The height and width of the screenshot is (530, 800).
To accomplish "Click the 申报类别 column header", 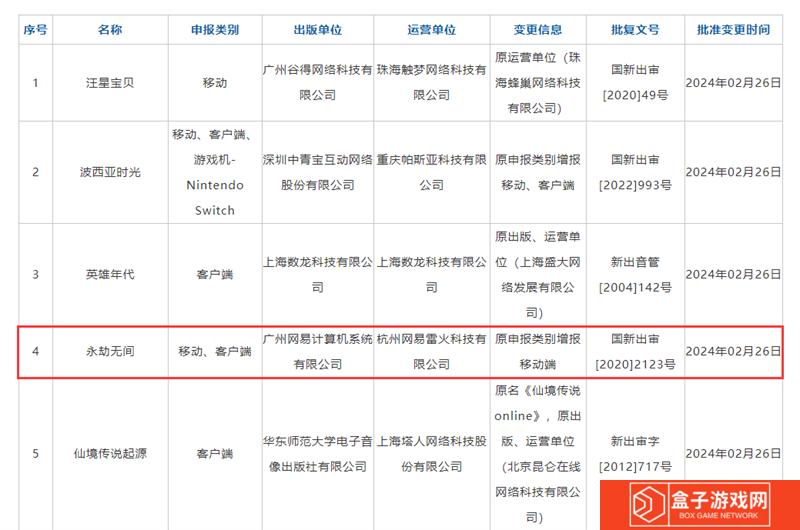I will [215, 30].
